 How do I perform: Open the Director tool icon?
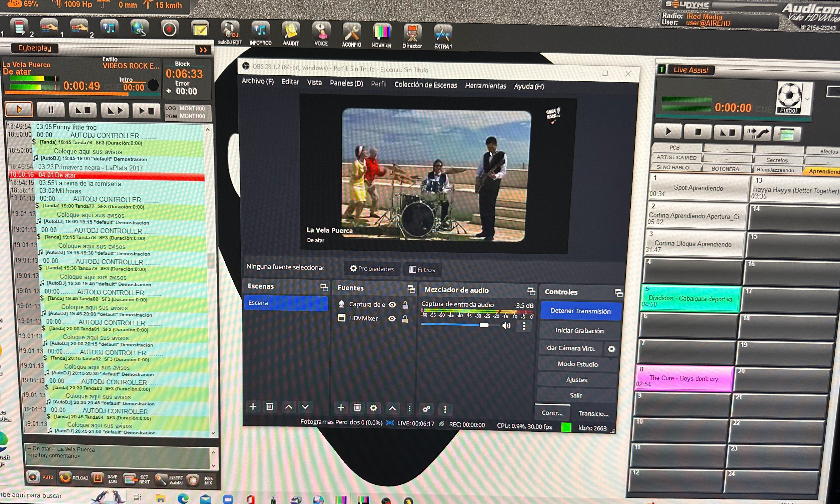(x=412, y=36)
